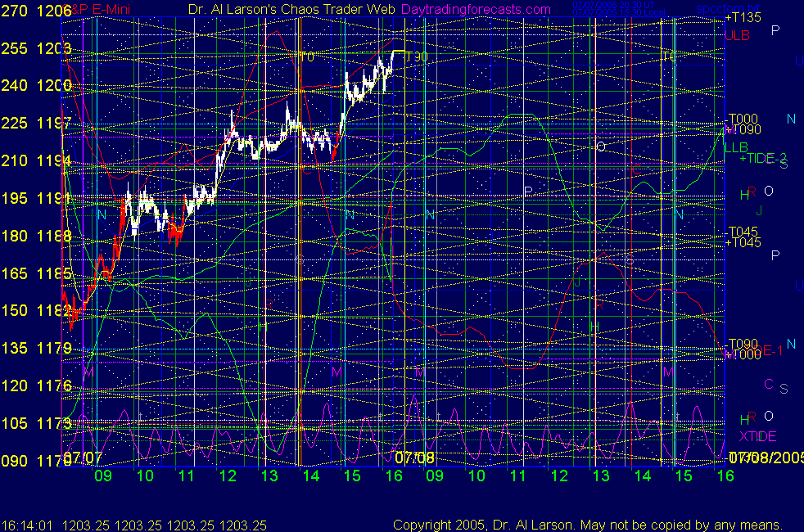Click the "07/07" date label on time axis
Screen dimensions: 804x532
pos(82,458)
